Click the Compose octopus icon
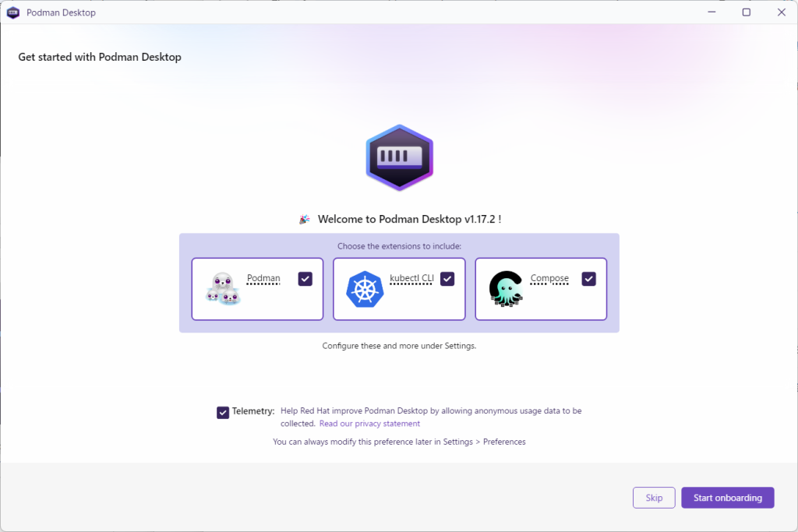Screen dimensions: 798x532 click(507, 288)
